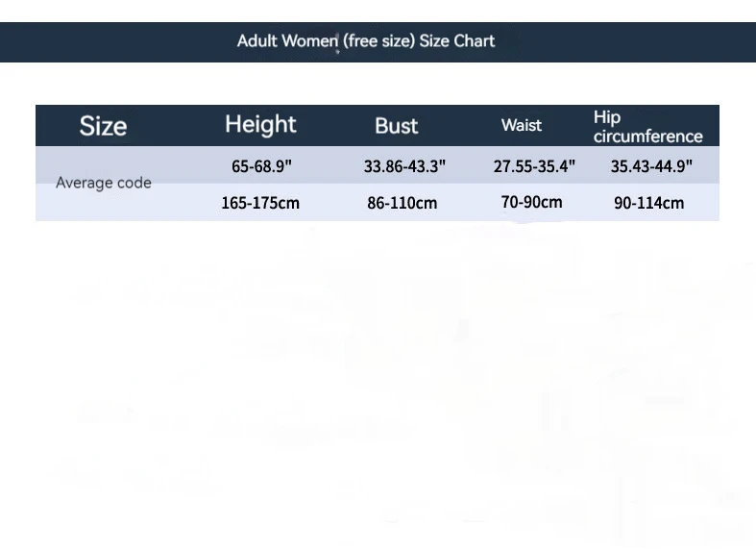
Task: Click the word 'Women' in the title
Action: (310, 41)
